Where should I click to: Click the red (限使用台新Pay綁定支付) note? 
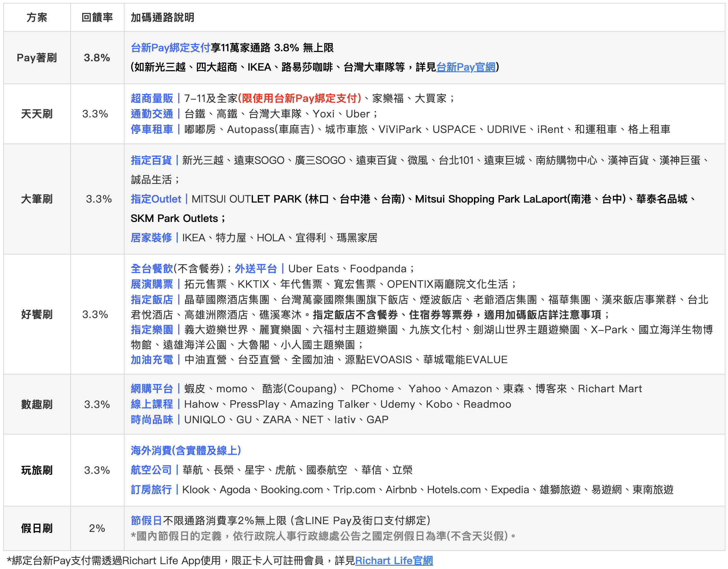pyautogui.click(x=300, y=98)
